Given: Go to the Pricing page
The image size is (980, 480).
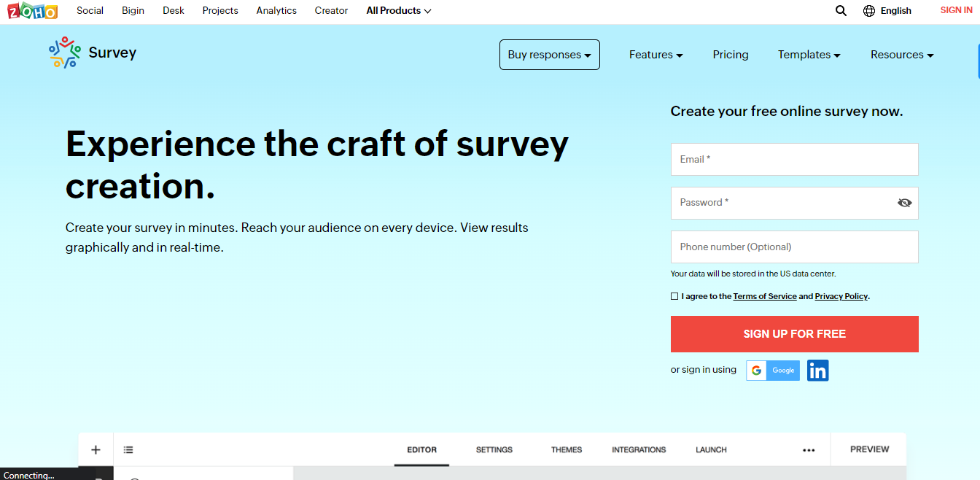Looking at the screenshot, I should (731, 55).
